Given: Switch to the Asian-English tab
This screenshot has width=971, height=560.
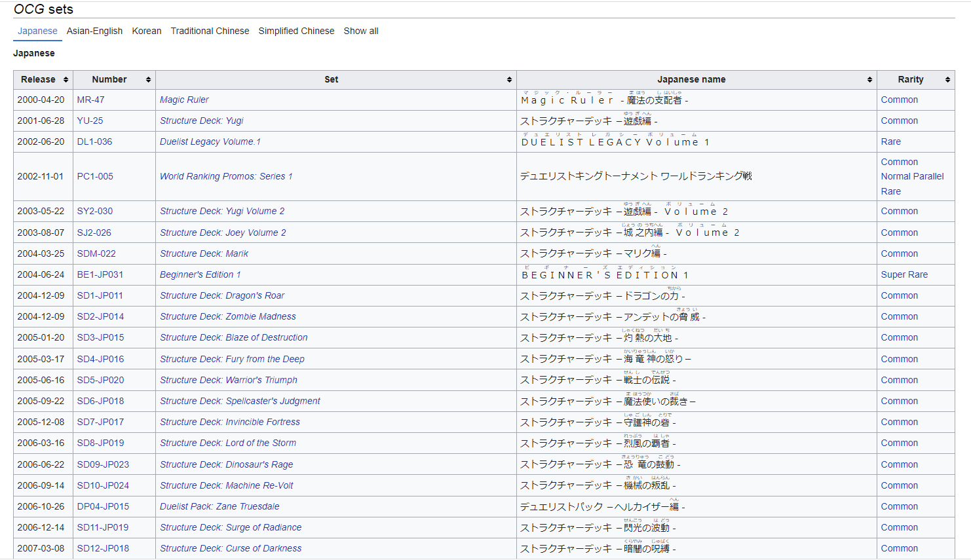Looking at the screenshot, I should [94, 31].
